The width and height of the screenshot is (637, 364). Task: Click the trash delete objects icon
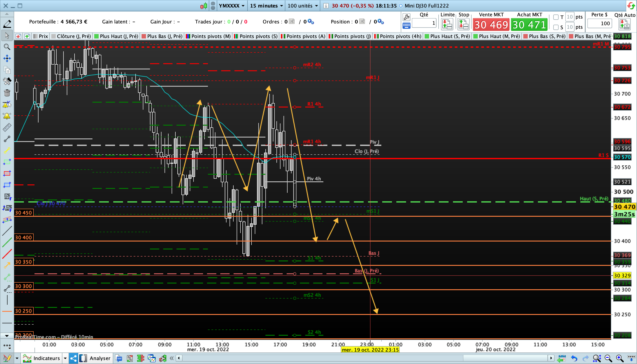click(x=7, y=93)
